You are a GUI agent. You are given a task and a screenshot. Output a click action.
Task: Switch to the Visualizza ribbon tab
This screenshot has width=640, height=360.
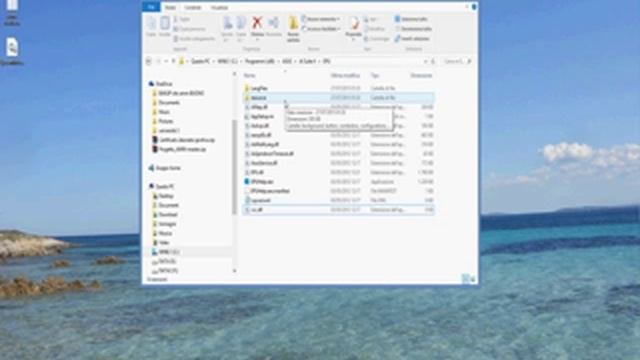point(220,7)
